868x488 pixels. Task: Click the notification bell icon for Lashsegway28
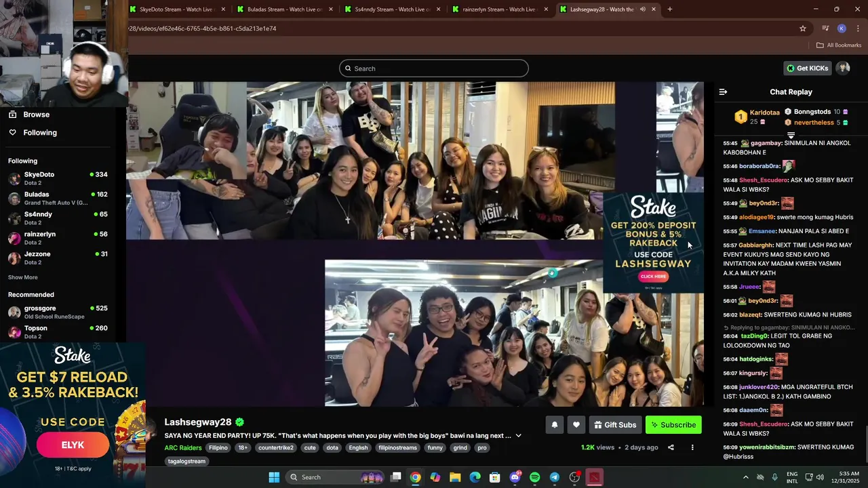tap(554, 425)
